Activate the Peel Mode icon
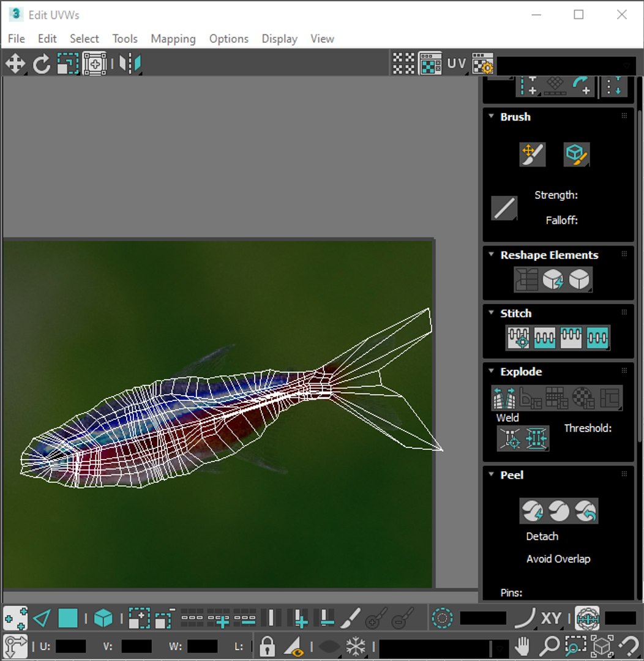The height and width of the screenshot is (661, 644). [x=559, y=511]
